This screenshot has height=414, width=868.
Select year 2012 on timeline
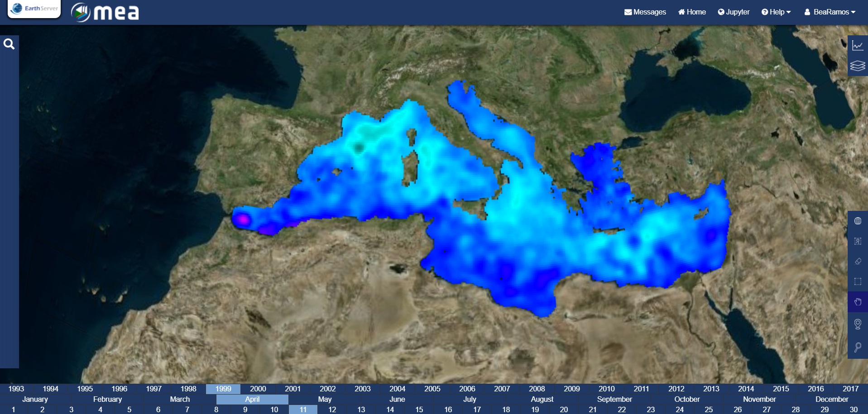(x=676, y=389)
